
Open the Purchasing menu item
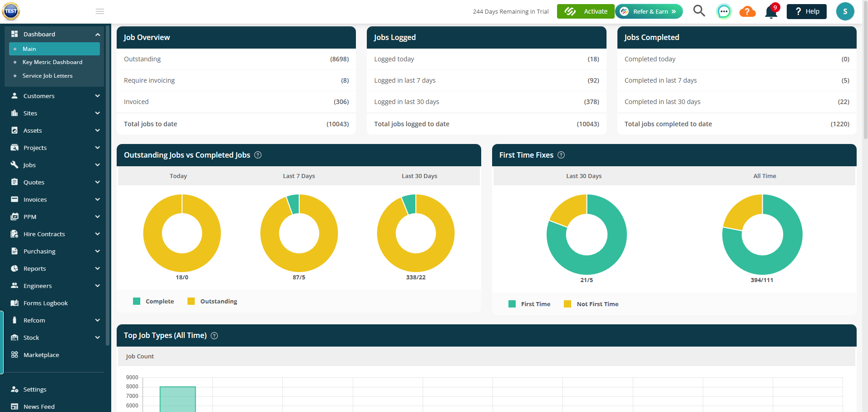click(x=55, y=251)
